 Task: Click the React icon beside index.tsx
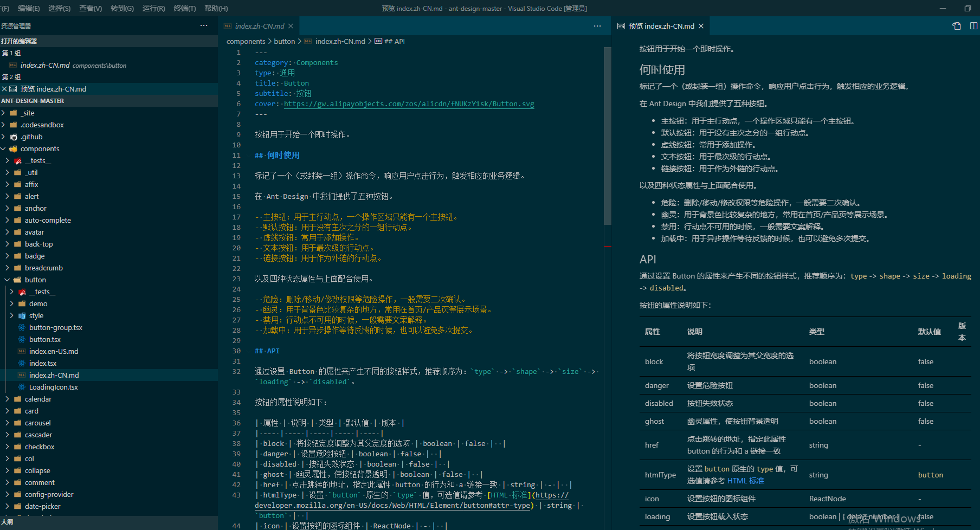pos(22,364)
